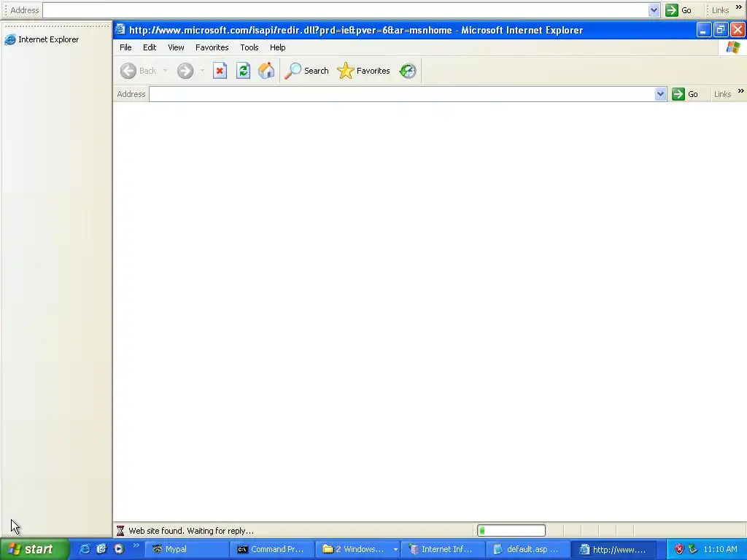Screen dimensions: 747x560
Task: Click the Go button on top Address toolbar
Action: [678, 10]
